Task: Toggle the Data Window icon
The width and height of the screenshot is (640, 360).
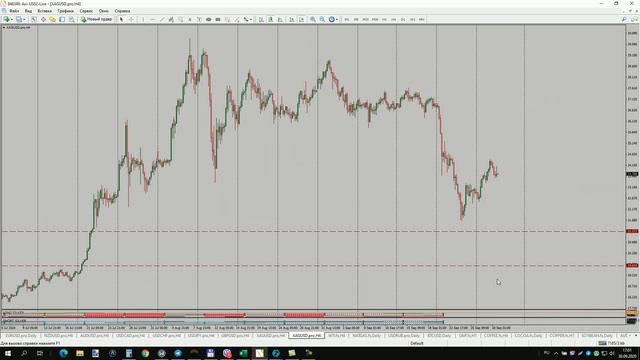Action: (43, 19)
